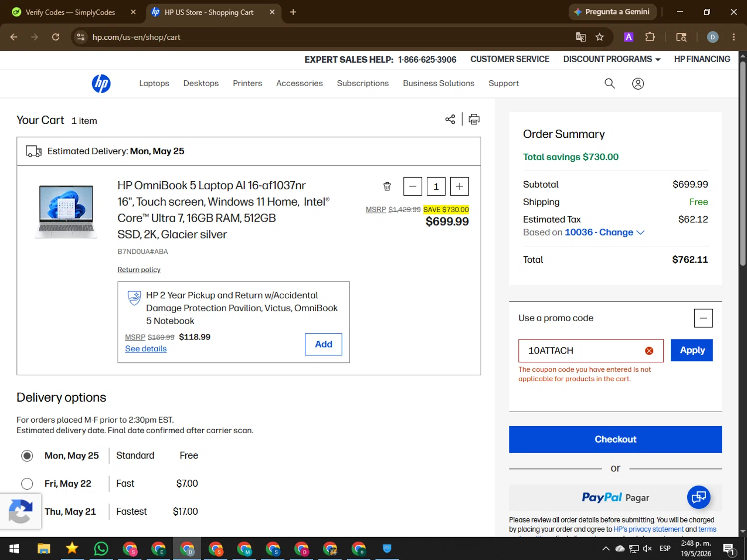This screenshot has width=747, height=560.
Task: Open the live chat bubble icon
Action: 699,497
